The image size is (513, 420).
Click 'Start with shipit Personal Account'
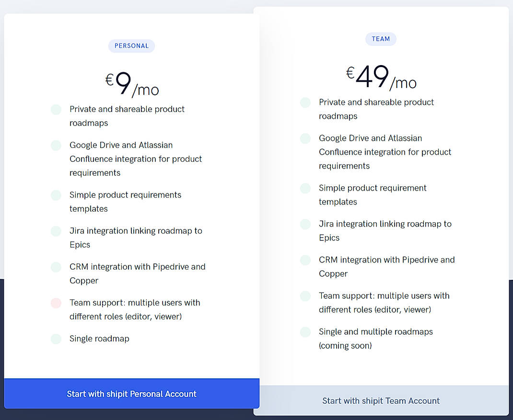tap(131, 394)
